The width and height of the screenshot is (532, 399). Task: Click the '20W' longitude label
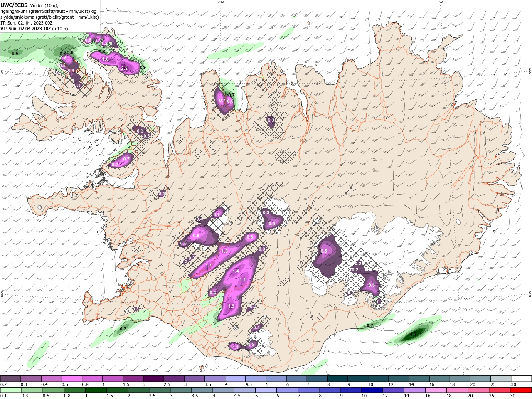(221, 2)
